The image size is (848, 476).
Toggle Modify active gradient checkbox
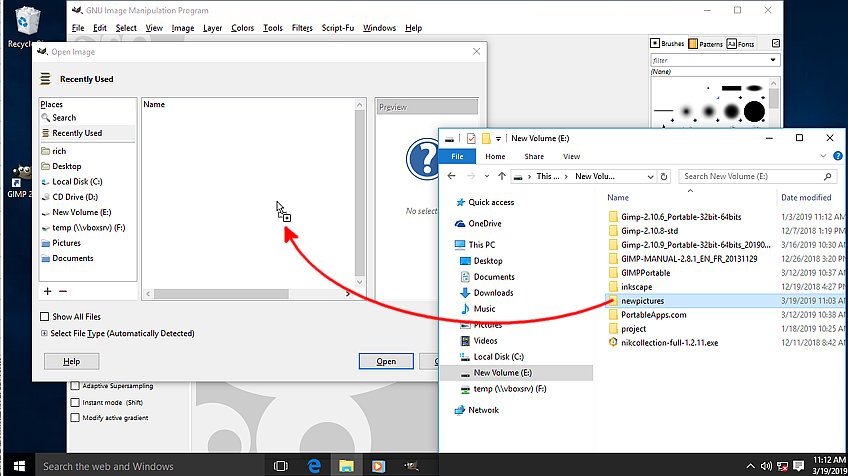(75, 418)
